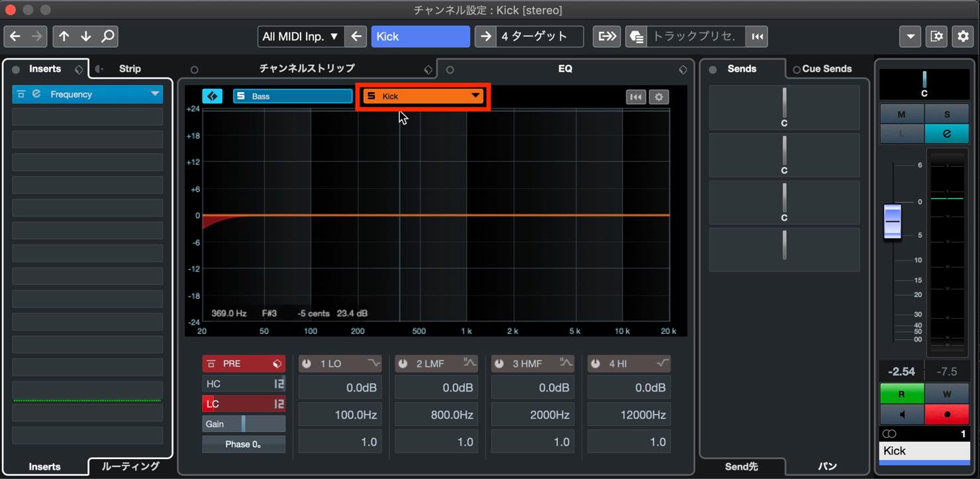Image resolution: width=980 pixels, height=479 pixels.
Task: Click reload preset icon after トラックプリセ. field
Action: pyautogui.click(x=756, y=36)
